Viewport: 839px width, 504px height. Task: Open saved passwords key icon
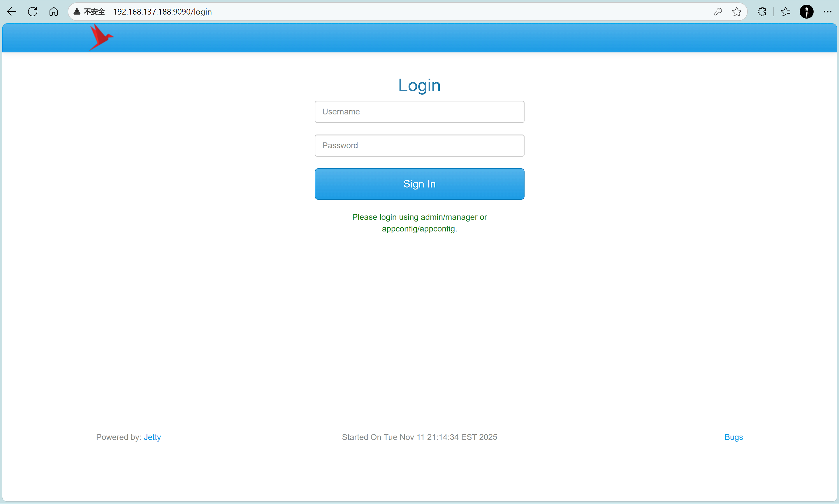tap(718, 12)
